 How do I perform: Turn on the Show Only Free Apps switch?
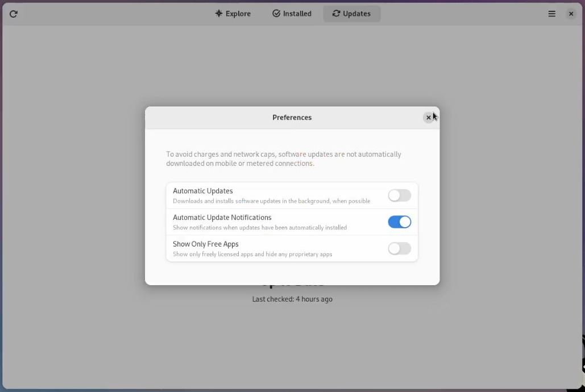400,249
